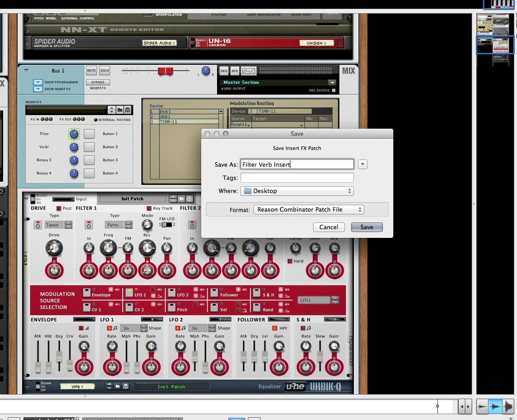Click Cancel in the Save dialog
Image resolution: width=517 pixels, height=420 pixels.
click(x=329, y=227)
